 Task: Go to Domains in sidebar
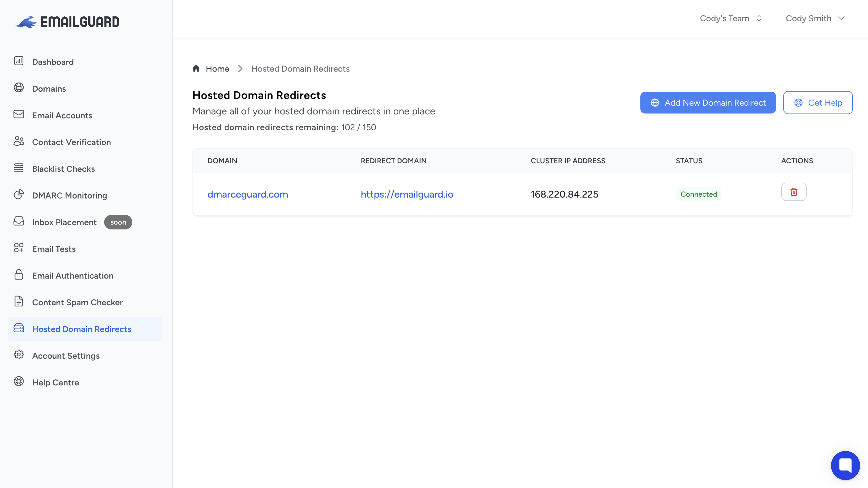49,89
